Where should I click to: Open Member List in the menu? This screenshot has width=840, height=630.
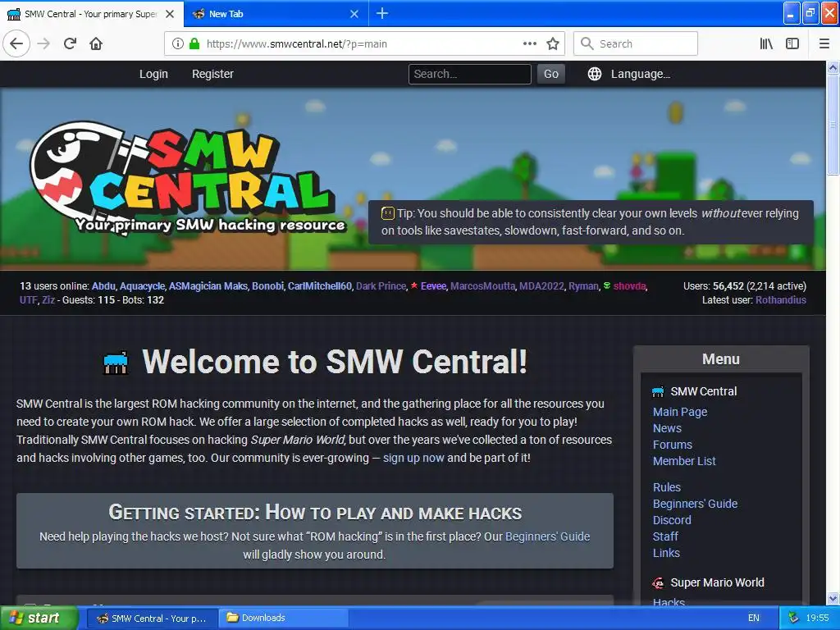tap(684, 461)
